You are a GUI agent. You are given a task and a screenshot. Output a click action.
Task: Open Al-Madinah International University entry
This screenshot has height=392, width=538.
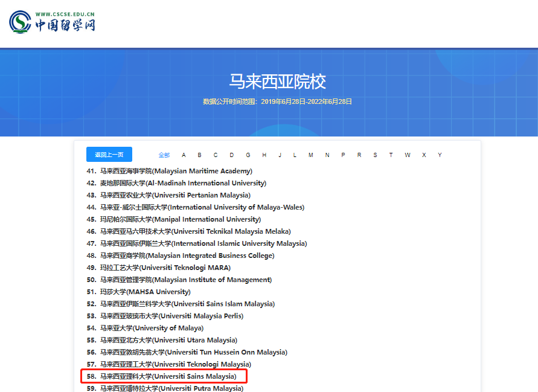click(x=176, y=183)
